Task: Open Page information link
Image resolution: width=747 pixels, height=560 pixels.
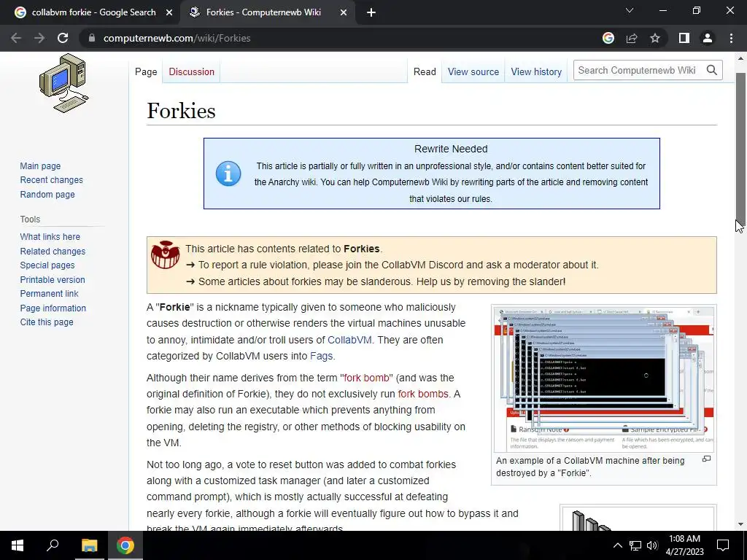Action: pyautogui.click(x=53, y=308)
